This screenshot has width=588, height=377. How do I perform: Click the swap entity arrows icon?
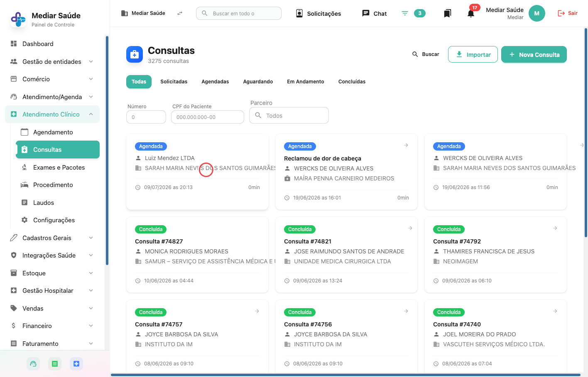point(180,13)
